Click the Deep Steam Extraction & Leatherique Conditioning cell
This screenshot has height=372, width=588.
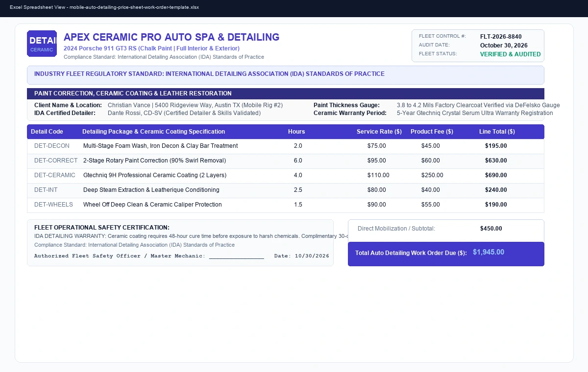click(151, 190)
